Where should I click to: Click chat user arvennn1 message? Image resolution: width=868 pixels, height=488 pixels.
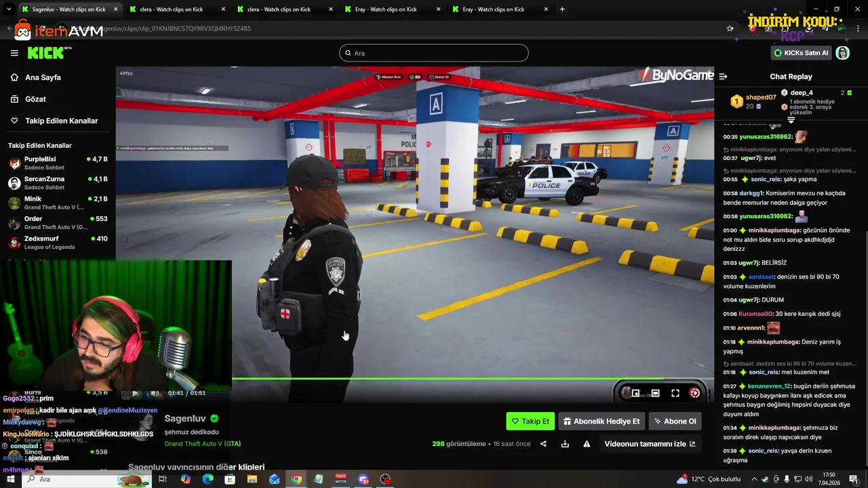pyautogui.click(x=751, y=328)
